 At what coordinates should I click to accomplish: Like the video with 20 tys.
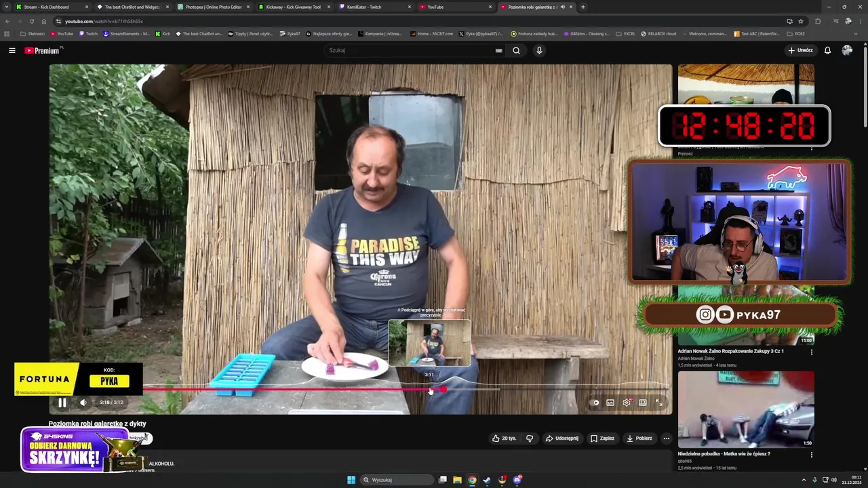coord(505,439)
